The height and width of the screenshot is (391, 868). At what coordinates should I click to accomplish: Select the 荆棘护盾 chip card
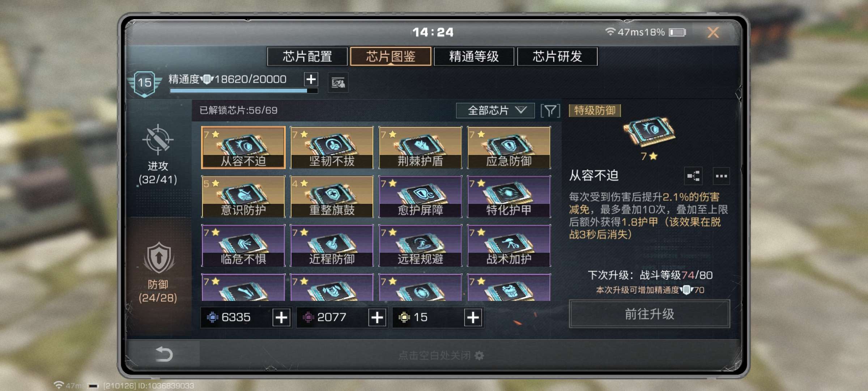coord(420,147)
